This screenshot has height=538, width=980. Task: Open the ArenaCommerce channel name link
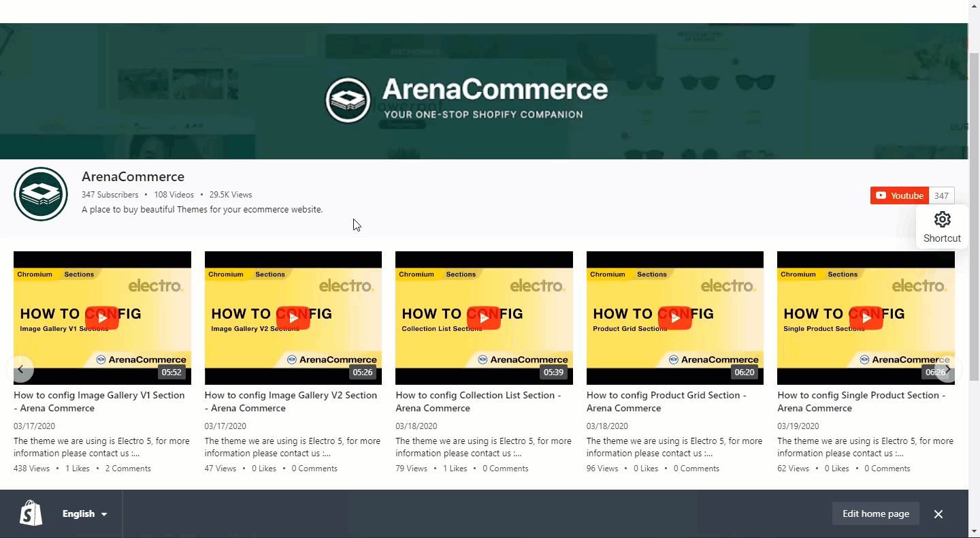133,177
